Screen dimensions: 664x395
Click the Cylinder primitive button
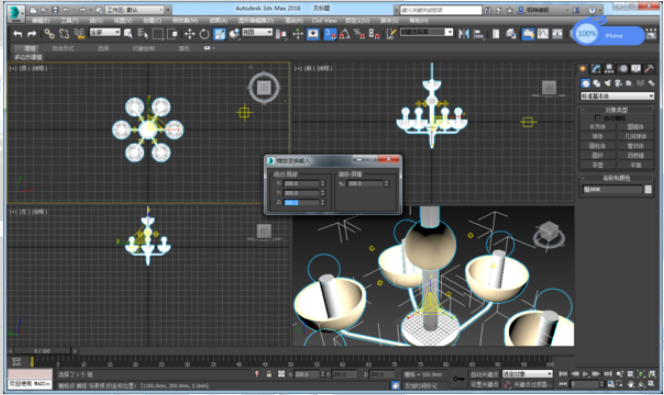[597, 146]
